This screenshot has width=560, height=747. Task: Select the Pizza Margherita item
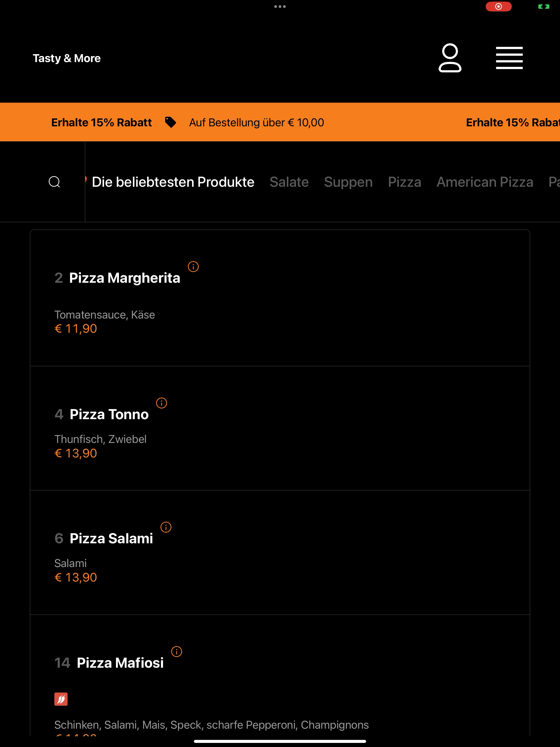280,298
